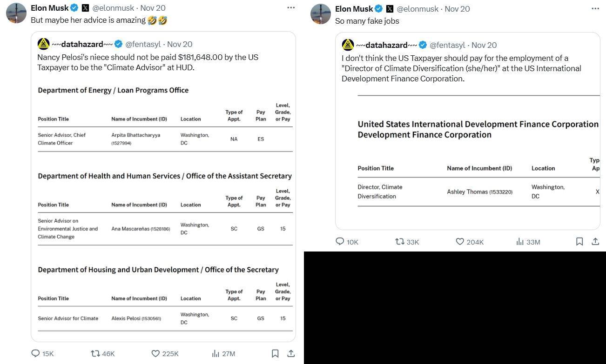Open @elonmusk handle on right tweet
The height and width of the screenshot is (364, 606).
point(417,9)
